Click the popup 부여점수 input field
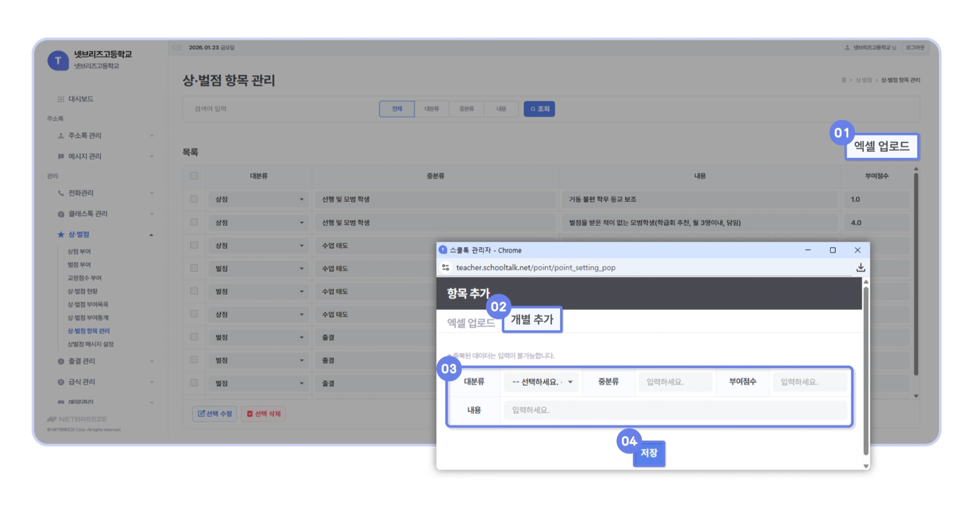The width and height of the screenshot is (980, 506). [810, 382]
